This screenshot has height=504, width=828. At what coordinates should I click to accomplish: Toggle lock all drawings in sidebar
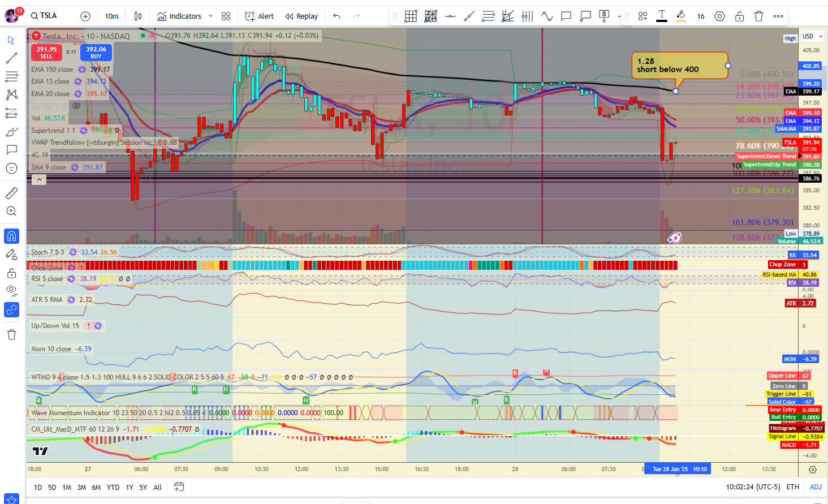click(x=11, y=273)
